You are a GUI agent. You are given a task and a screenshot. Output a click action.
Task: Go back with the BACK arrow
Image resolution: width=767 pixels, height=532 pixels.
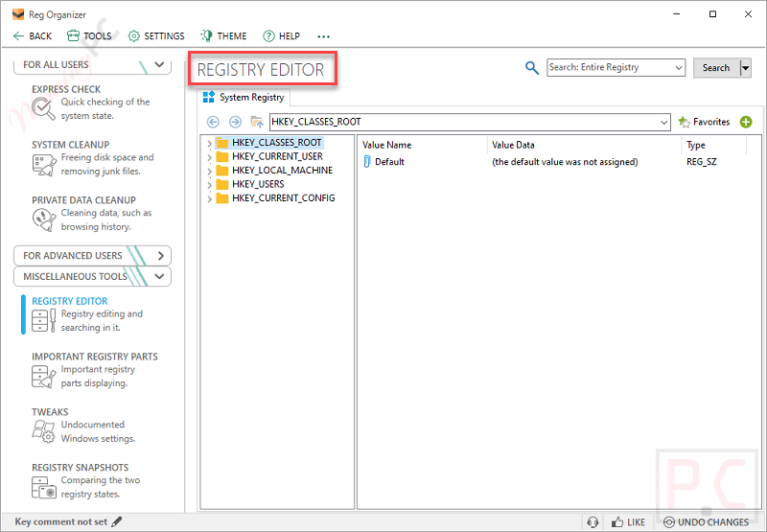coord(32,36)
